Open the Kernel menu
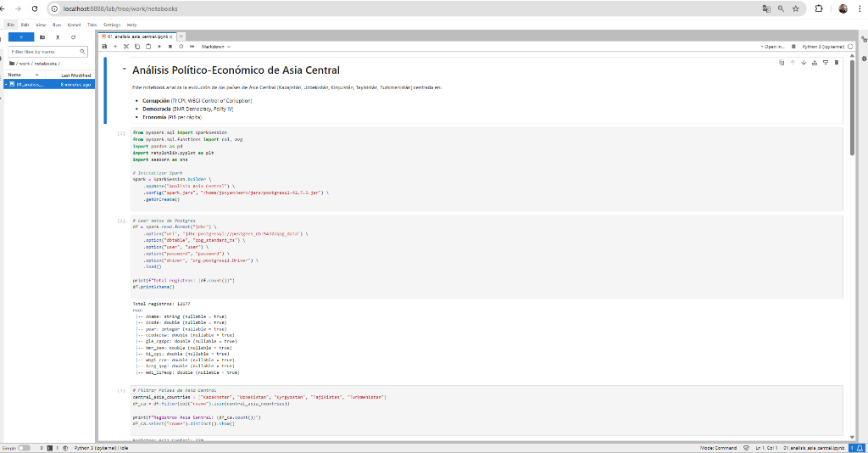 [74, 25]
